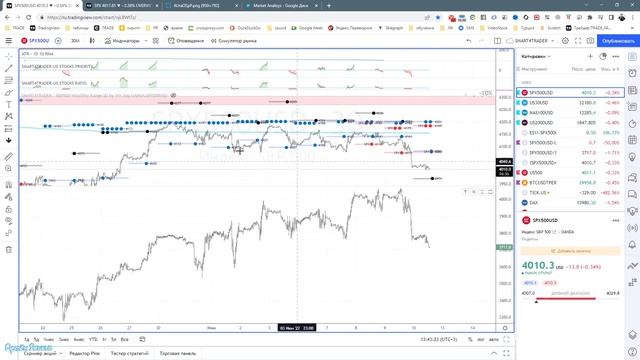Open the chart patterns tool

click(9, 116)
